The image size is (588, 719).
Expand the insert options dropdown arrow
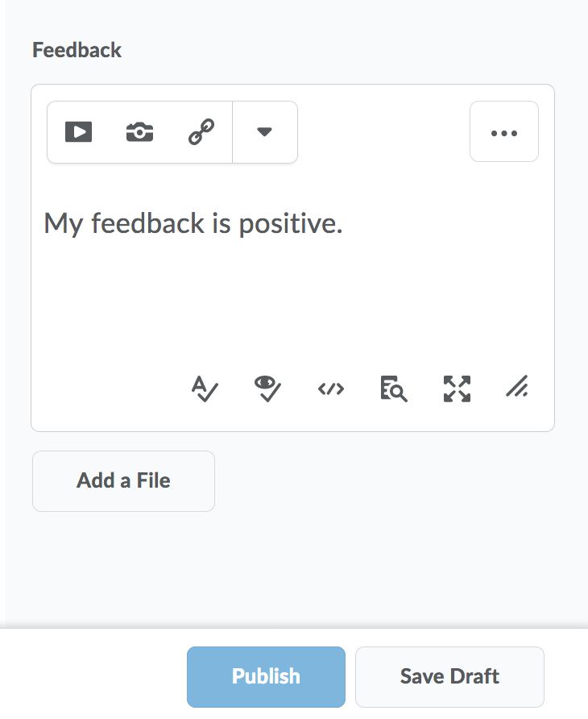(x=264, y=131)
